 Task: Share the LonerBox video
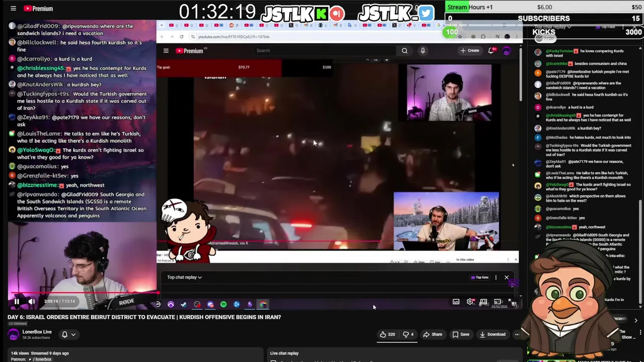(x=433, y=334)
